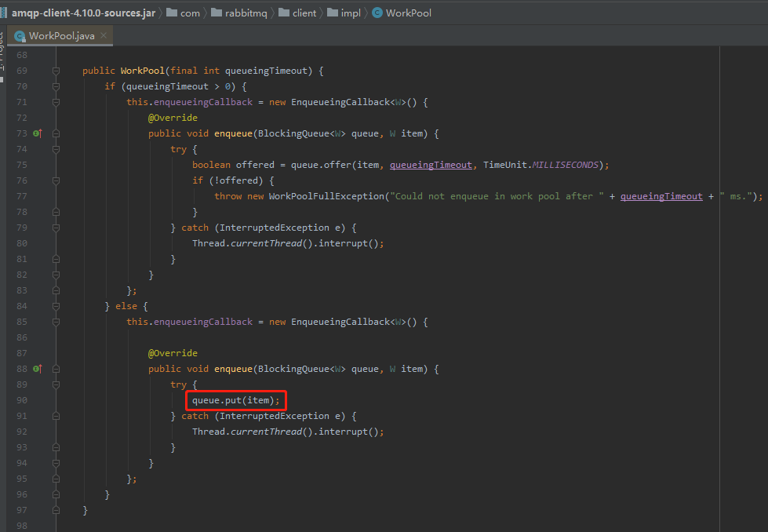768x532 pixels.
Task: Click line number 90 in the gutter
Action: (x=22, y=400)
